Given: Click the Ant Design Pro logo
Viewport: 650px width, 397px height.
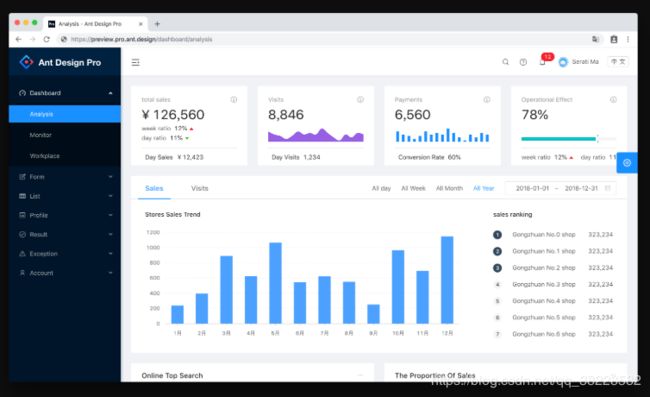Looking at the screenshot, I should point(60,62).
